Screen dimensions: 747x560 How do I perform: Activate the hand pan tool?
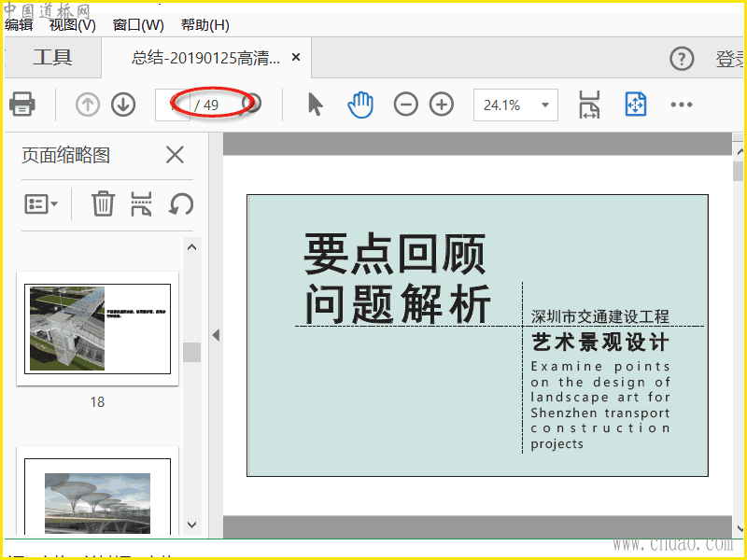click(x=360, y=105)
